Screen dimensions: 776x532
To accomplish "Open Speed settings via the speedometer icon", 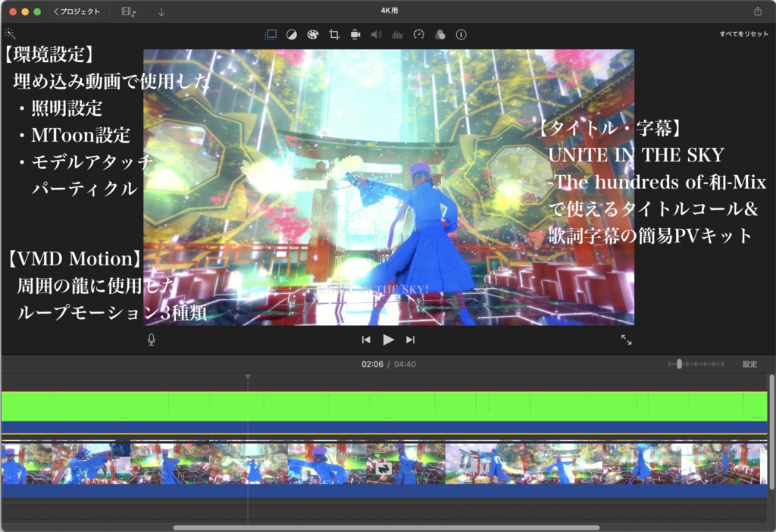I will coord(418,34).
